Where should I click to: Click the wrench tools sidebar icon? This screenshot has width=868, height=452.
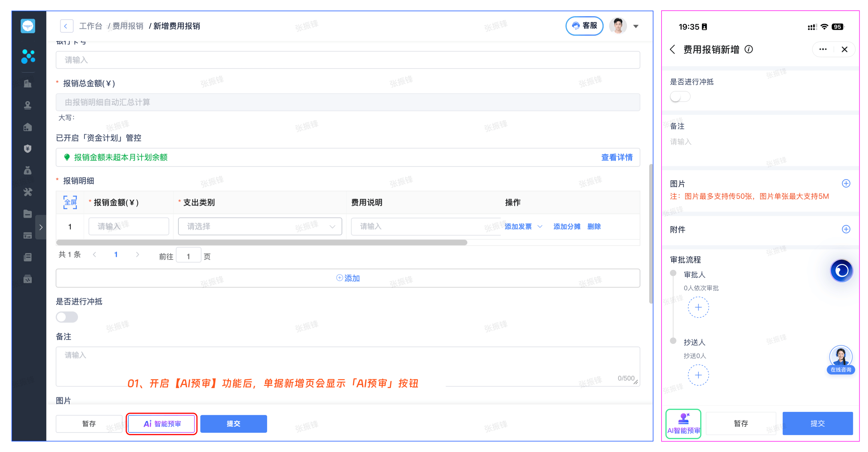pyautogui.click(x=27, y=192)
